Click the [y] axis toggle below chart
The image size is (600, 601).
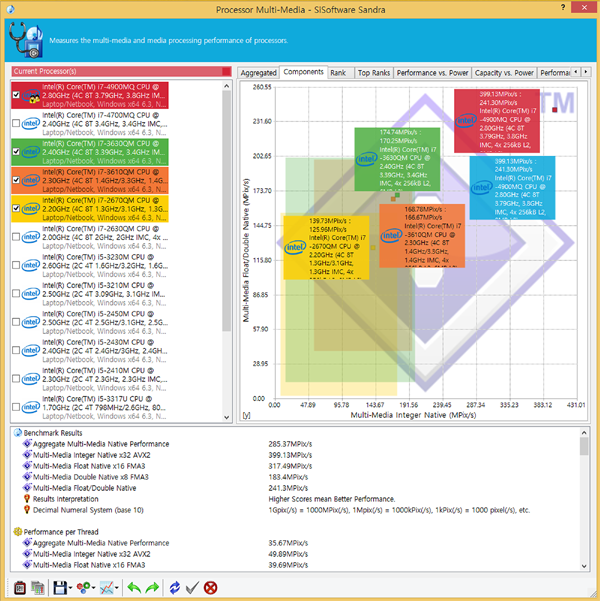246,415
